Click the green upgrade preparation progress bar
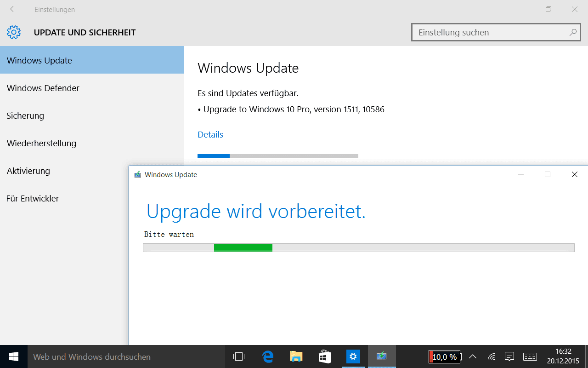 359,247
